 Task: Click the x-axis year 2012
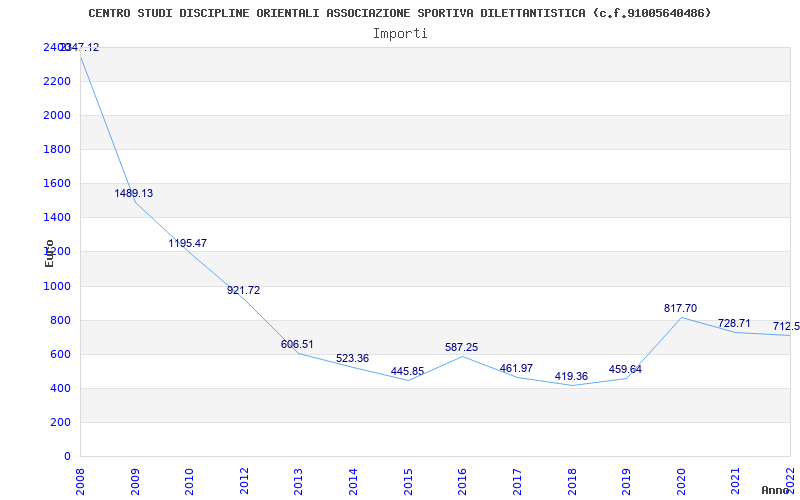click(244, 481)
